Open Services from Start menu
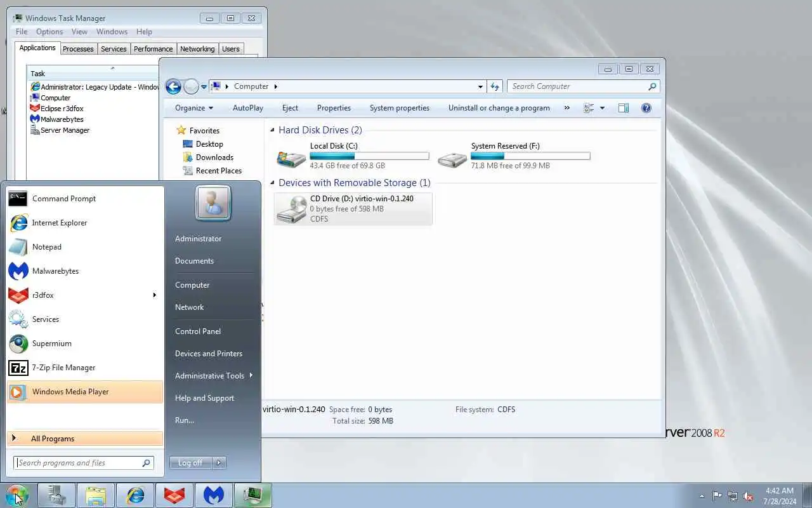This screenshot has height=508, width=812. click(x=85, y=319)
